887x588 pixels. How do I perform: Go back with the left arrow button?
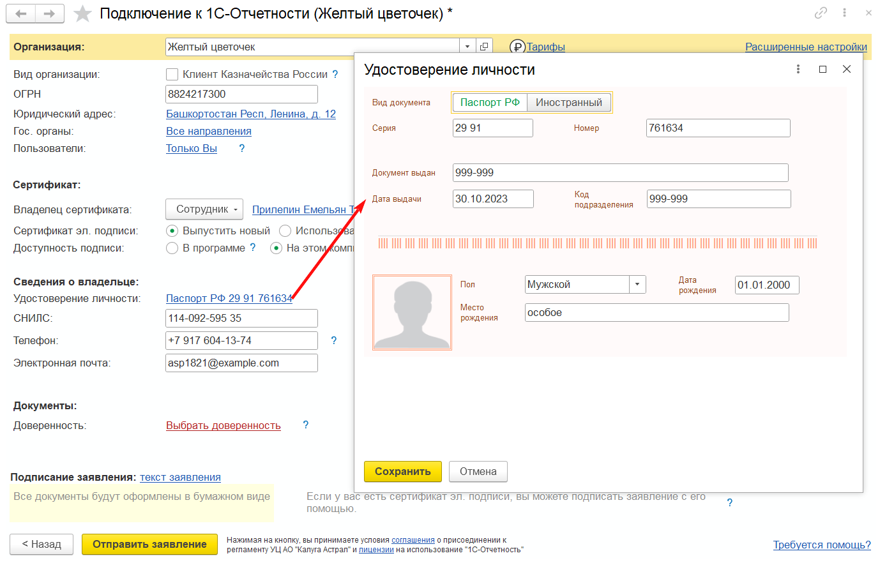click(x=21, y=13)
